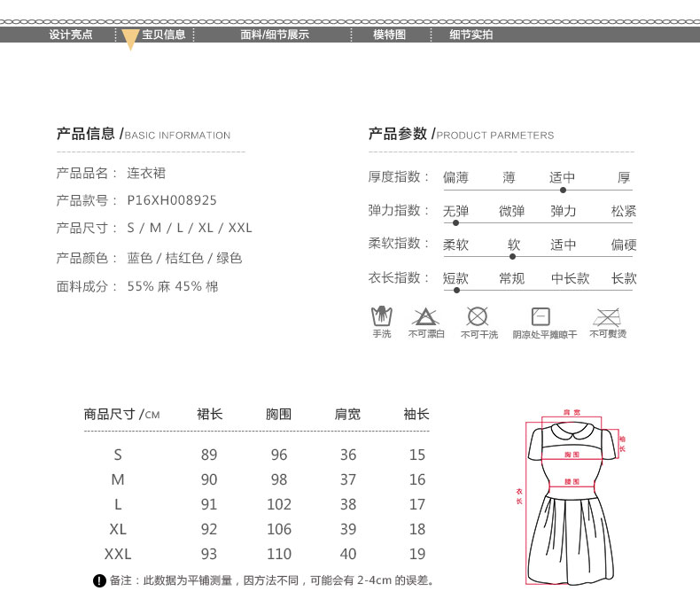This screenshot has height=599, width=700.
Task: Click the 产品参数 heading
Action: coord(398,134)
